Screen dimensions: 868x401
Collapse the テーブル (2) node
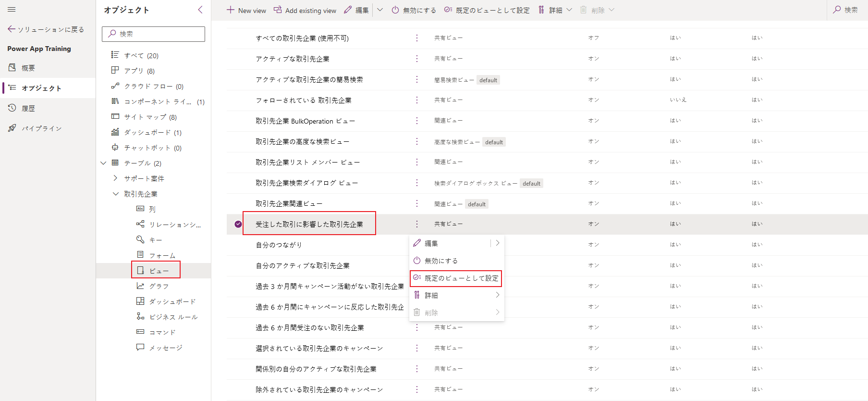pyautogui.click(x=103, y=163)
